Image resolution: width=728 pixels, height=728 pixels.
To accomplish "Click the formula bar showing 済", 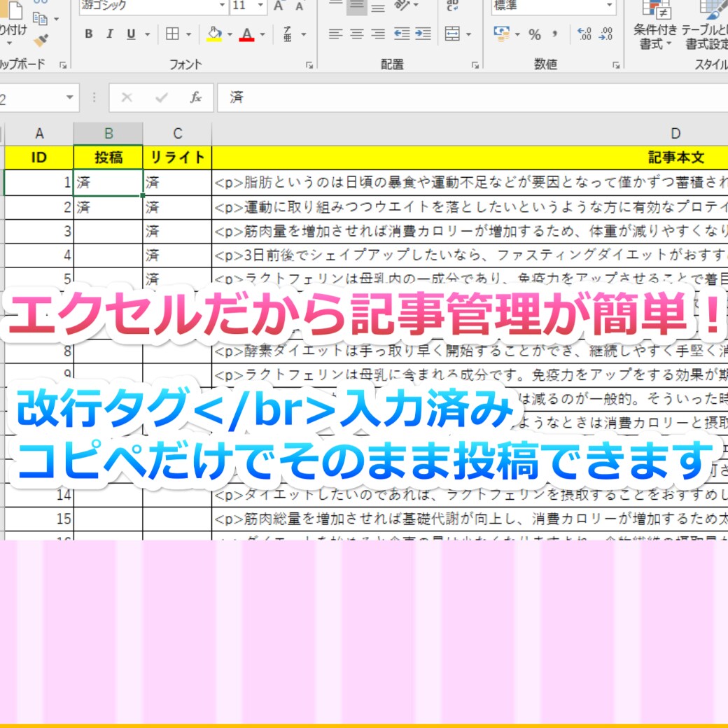I will (472, 97).
